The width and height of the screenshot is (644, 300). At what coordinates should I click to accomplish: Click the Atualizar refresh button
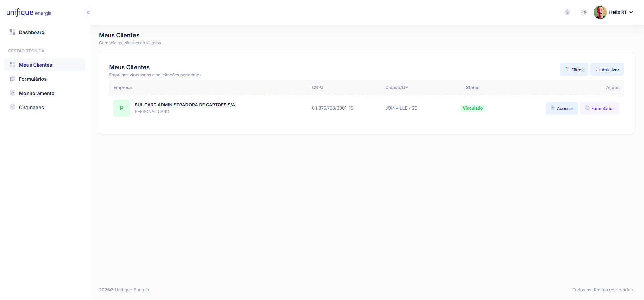(607, 70)
